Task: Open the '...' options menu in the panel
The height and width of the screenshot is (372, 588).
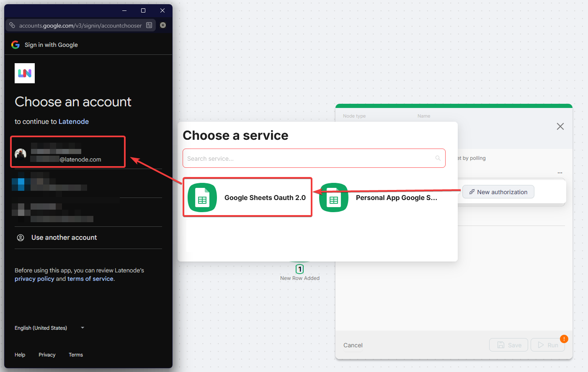Action: click(560, 172)
